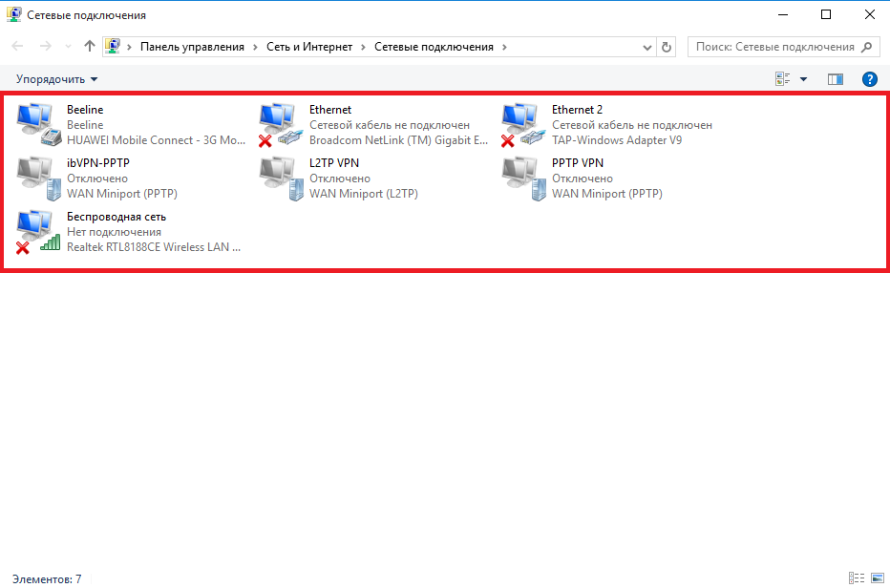Click the refresh button beside address bar
The image size is (890, 588).
(x=667, y=47)
